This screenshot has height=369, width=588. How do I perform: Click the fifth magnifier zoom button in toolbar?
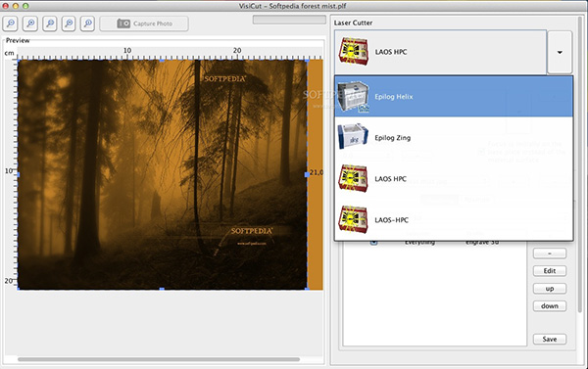click(x=88, y=23)
